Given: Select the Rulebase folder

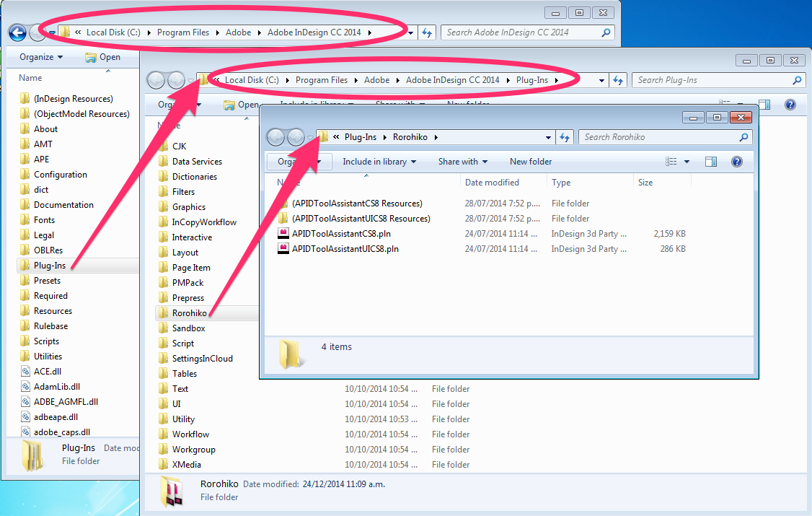Looking at the screenshot, I should pyautogui.click(x=50, y=326).
